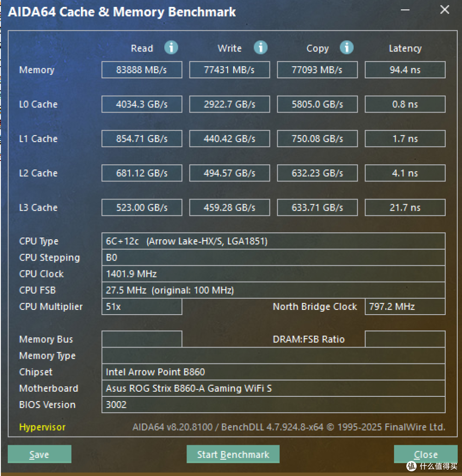Select the Memory Read value 83888 MB/s

click(x=142, y=70)
